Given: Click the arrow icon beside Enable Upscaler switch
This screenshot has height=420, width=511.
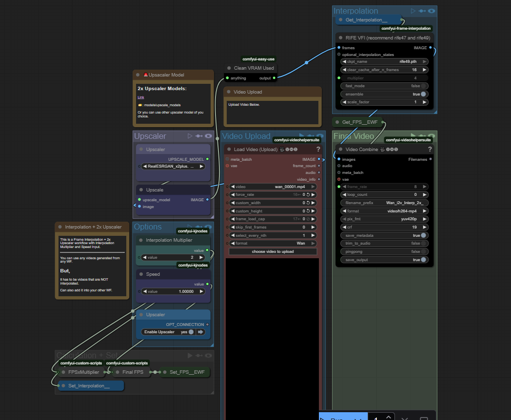Looking at the screenshot, I should coord(200,332).
